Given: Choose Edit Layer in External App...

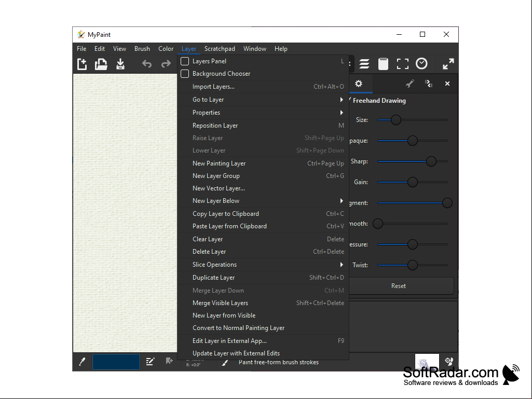Looking at the screenshot, I should click(263, 341).
